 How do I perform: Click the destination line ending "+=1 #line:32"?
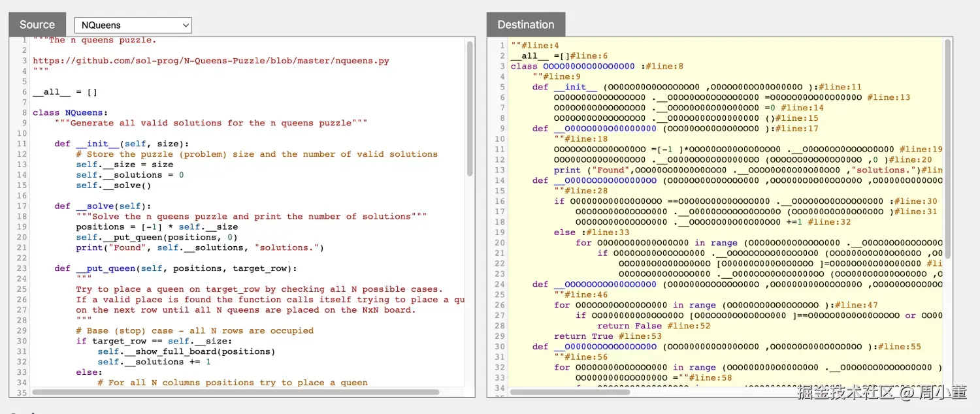tap(713, 222)
